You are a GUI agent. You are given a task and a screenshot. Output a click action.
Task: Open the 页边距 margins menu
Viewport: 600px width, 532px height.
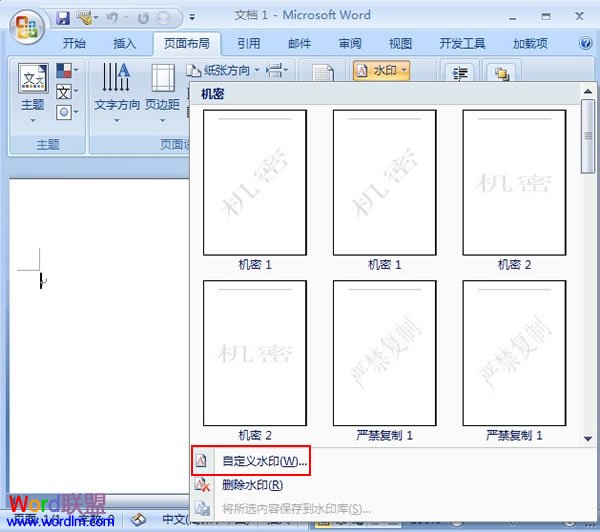click(x=162, y=93)
